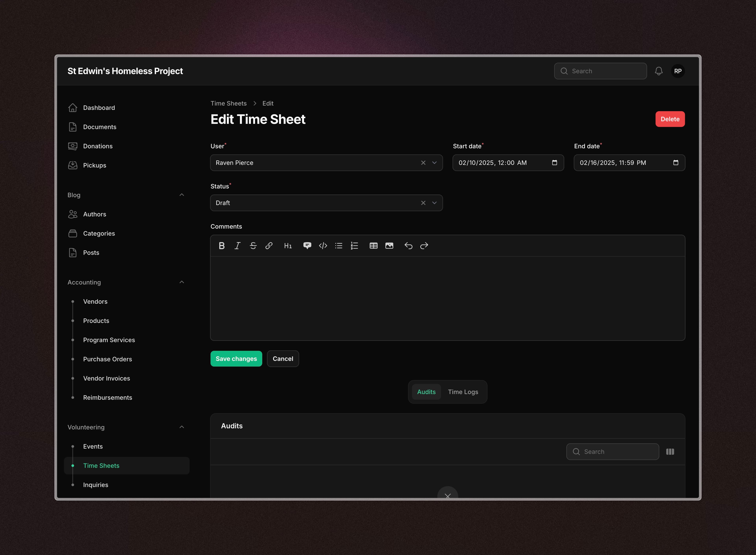
Task: Open Vendor Invoices in sidebar
Action: [127, 378]
